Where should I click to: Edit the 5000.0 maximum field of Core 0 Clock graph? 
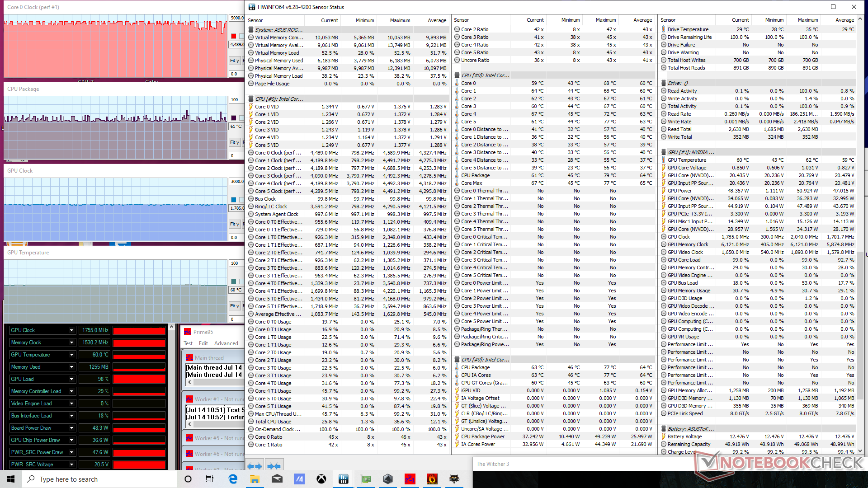click(x=237, y=18)
